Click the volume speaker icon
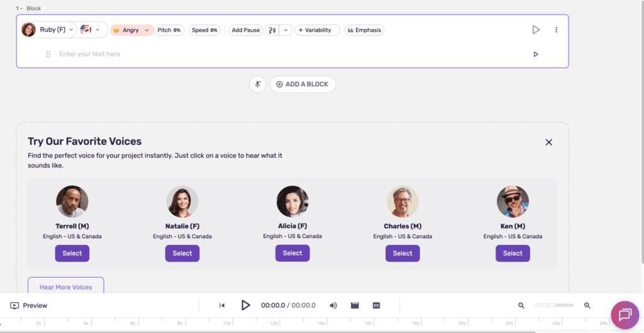 tap(333, 305)
